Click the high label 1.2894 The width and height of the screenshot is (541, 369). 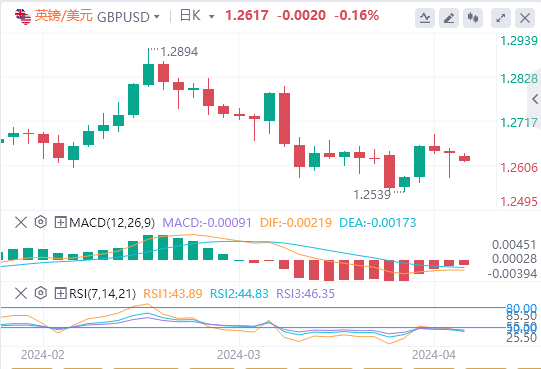coord(179,52)
